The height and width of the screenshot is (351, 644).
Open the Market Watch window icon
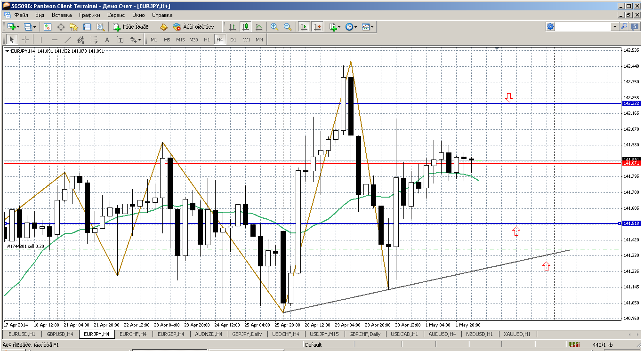point(48,27)
